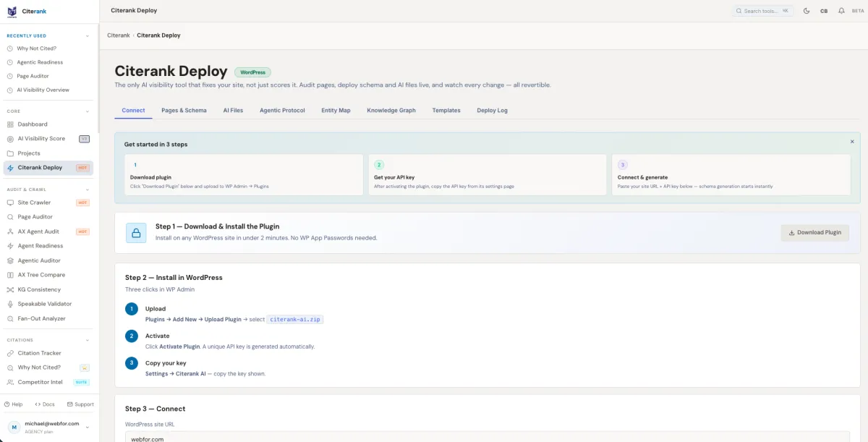This screenshot has width=868, height=442.
Task: Collapse the Core sidebar section
Action: point(88,111)
